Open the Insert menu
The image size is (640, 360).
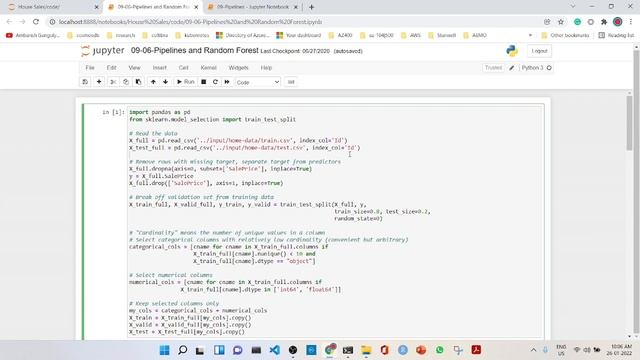160,68
